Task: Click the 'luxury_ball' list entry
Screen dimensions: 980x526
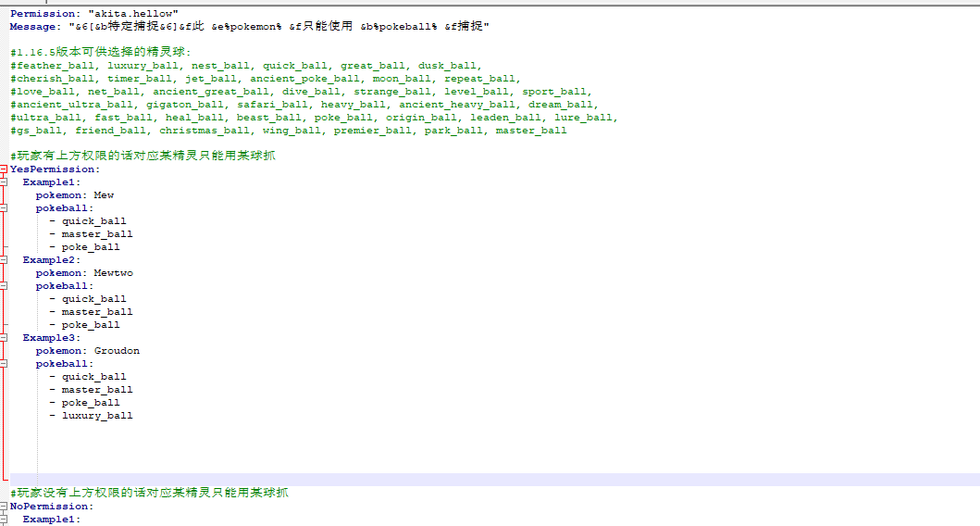Action: pos(97,416)
